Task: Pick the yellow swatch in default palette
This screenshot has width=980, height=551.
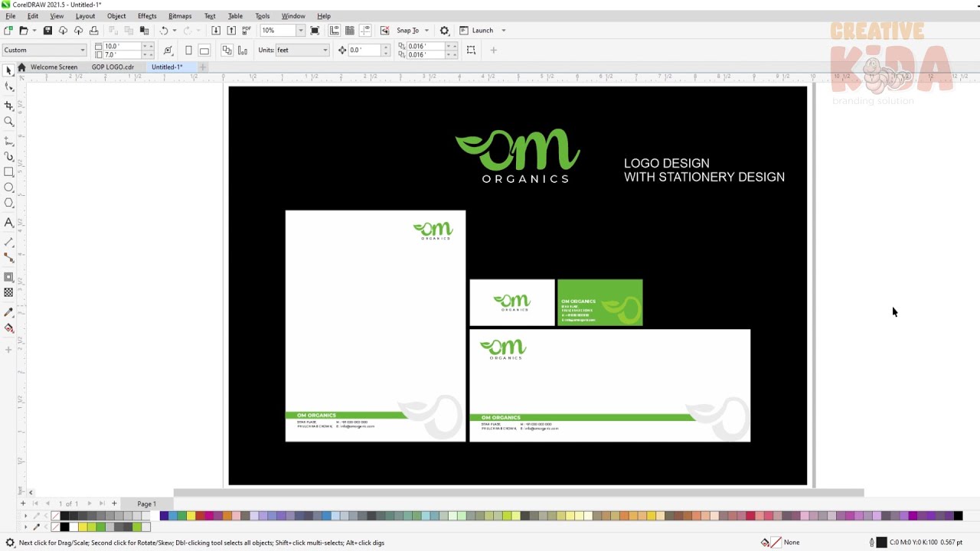Action: (191, 516)
